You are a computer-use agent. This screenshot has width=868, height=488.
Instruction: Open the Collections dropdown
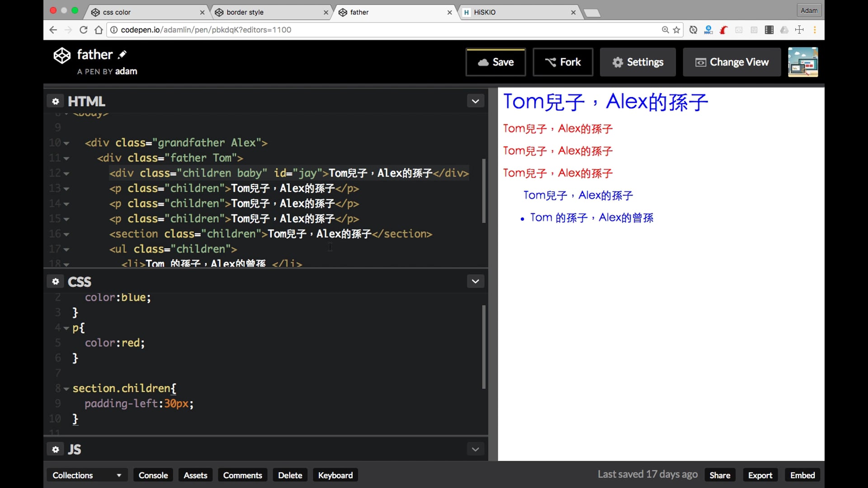86,475
